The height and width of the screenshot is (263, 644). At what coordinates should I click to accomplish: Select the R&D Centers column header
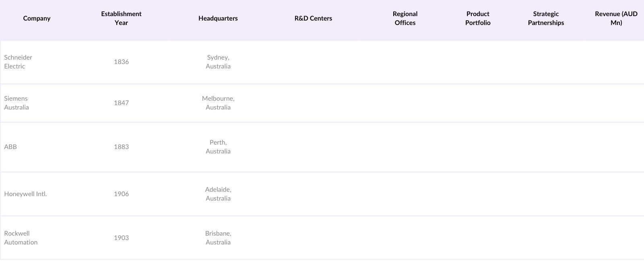tap(313, 18)
